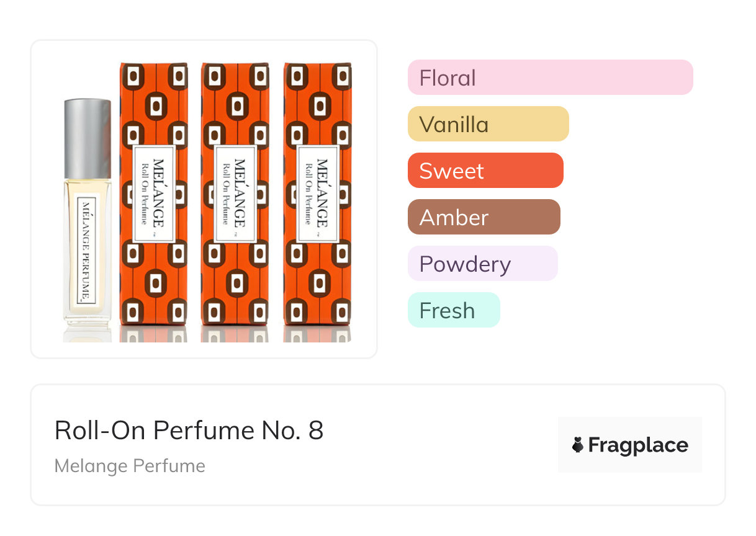The width and height of the screenshot is (756, 536).
Task: Choose the brown Amber accord bar
Action: [x=484, y=217]
